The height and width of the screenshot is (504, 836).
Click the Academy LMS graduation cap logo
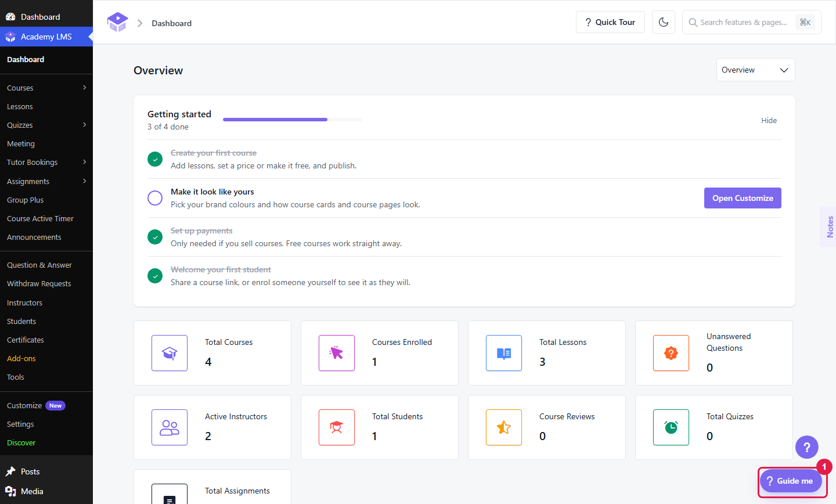pos(117,22)
